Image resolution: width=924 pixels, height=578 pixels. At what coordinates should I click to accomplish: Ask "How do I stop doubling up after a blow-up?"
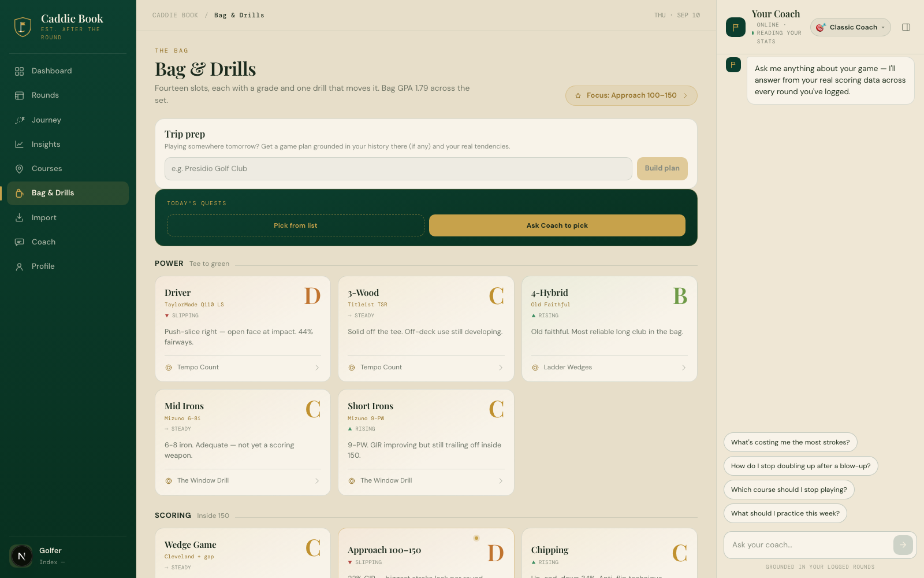point(800,466)
